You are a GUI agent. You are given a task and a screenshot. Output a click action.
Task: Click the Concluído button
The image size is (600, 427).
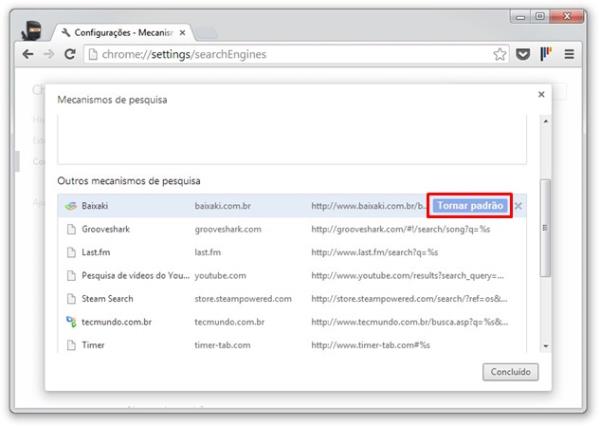point(510,372)
